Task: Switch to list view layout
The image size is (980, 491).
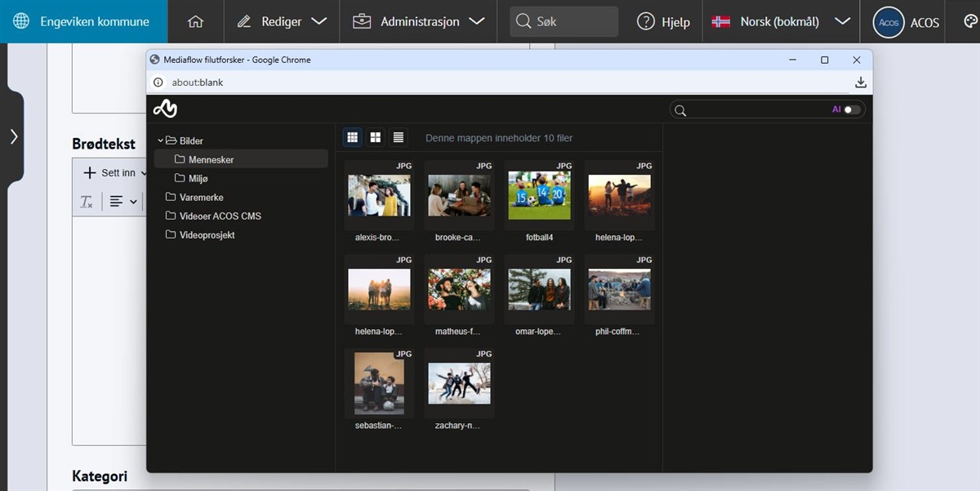Action: click(399, 137)
